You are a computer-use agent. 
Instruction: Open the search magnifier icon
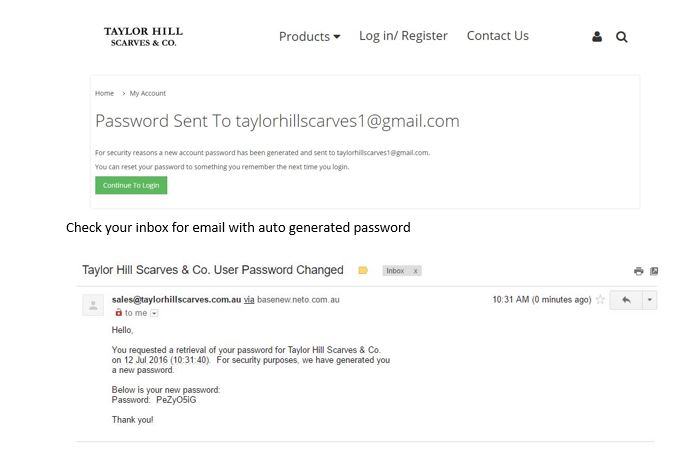(621, 36)
